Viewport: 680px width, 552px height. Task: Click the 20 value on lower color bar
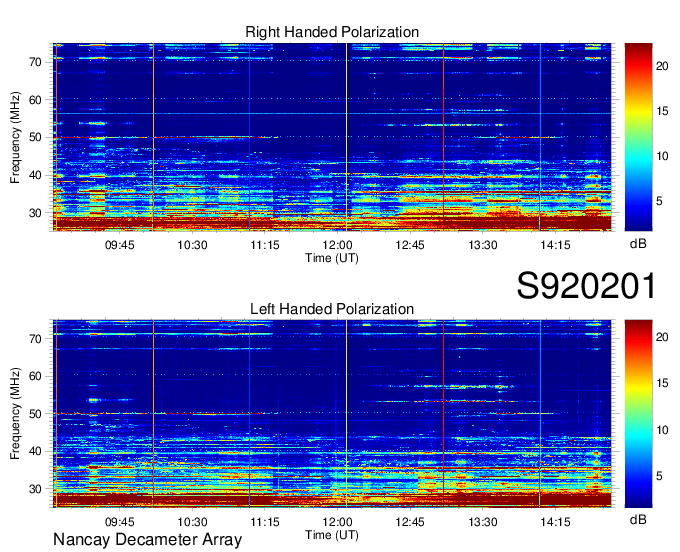point(662,337)
